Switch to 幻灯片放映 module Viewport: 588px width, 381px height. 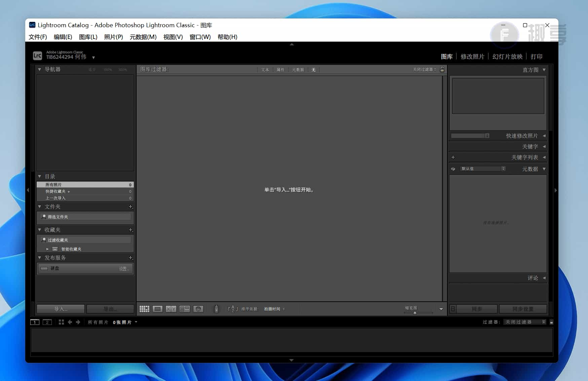pyautogui.click(x=508, y=56)
